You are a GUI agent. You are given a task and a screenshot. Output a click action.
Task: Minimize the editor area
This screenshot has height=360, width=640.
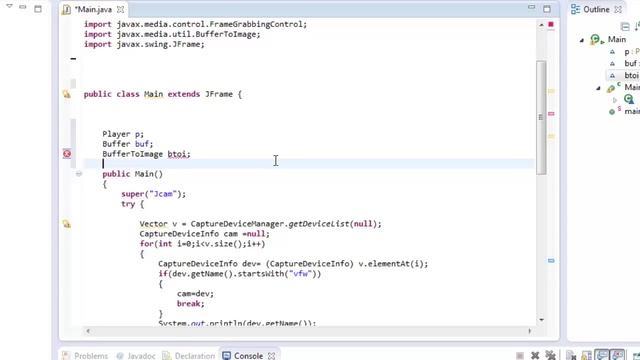point(531,7)
